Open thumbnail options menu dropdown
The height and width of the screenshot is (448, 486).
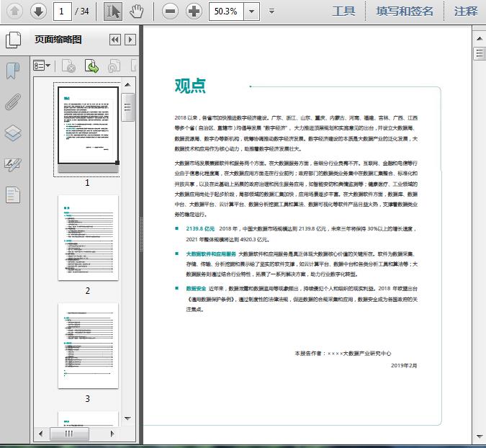(42, 66)
